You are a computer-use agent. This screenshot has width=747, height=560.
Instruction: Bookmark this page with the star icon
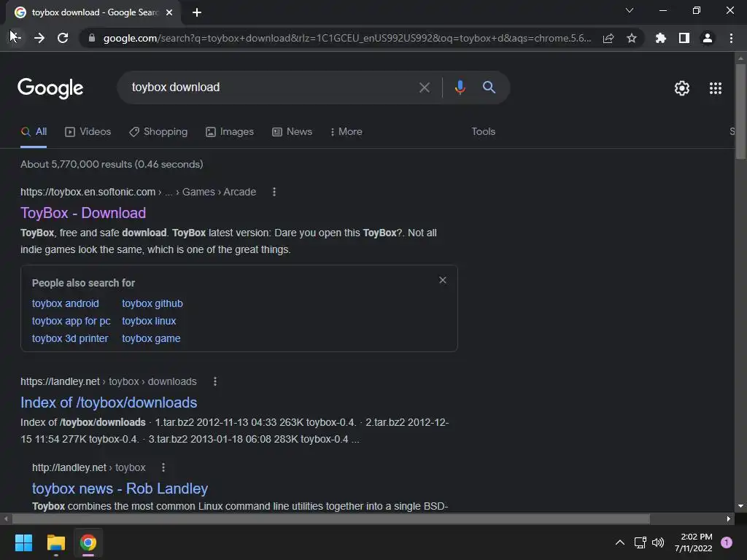pyautogui.click(x=632, y=38)
